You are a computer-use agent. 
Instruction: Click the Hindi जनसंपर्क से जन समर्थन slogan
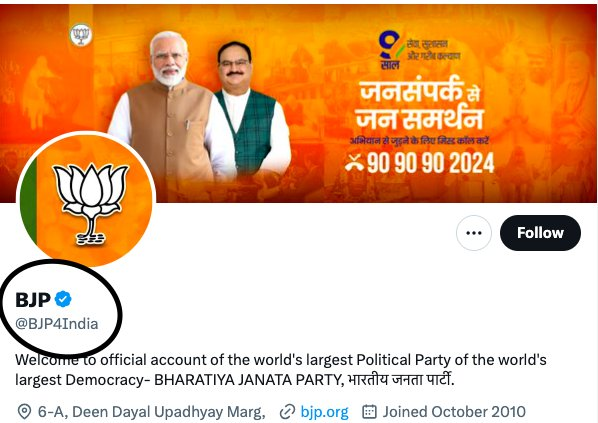(420, 104)
